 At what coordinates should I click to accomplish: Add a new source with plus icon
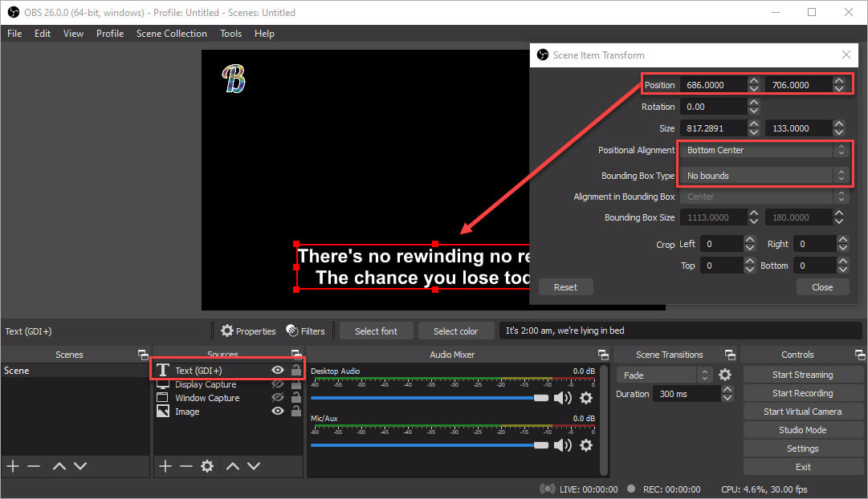(x=165, y=466)
